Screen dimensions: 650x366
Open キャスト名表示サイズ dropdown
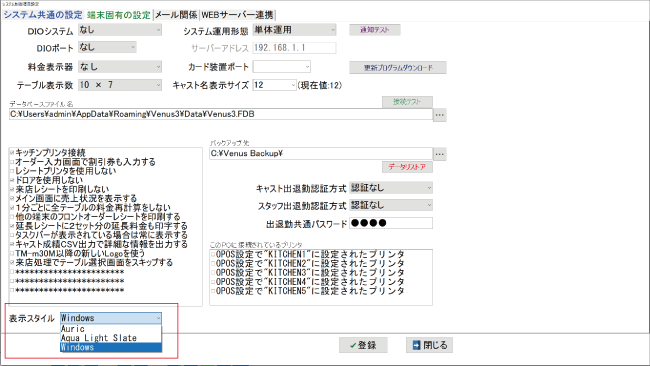[274, 85]
